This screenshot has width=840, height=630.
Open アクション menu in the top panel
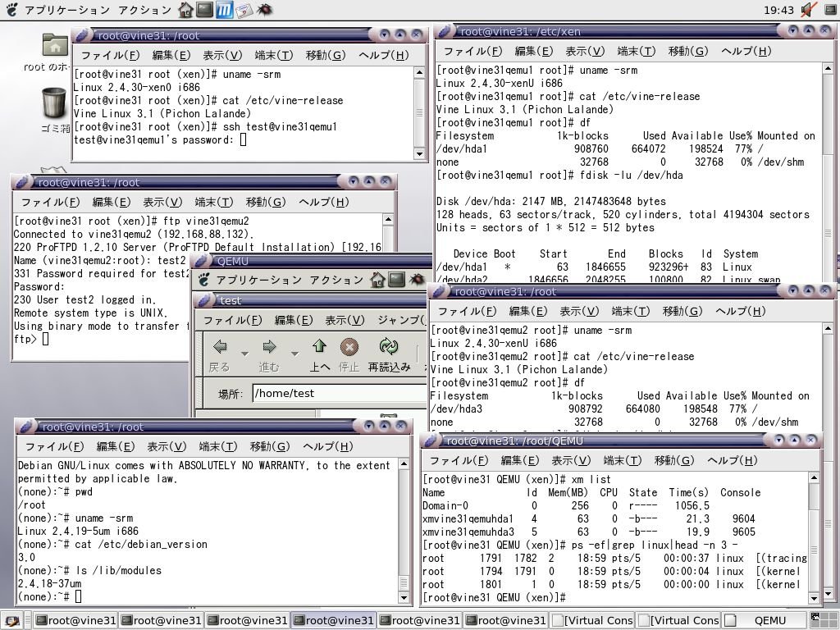coord(145,10)
